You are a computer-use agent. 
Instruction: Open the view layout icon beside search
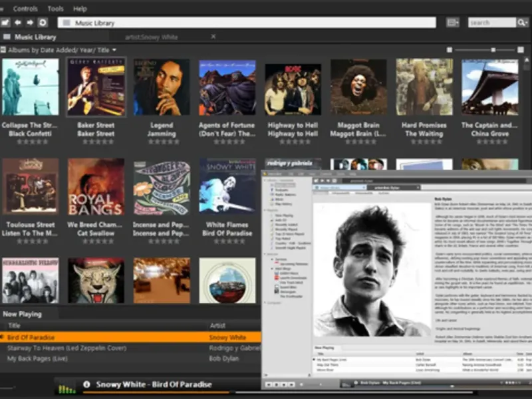click(453, 23)
